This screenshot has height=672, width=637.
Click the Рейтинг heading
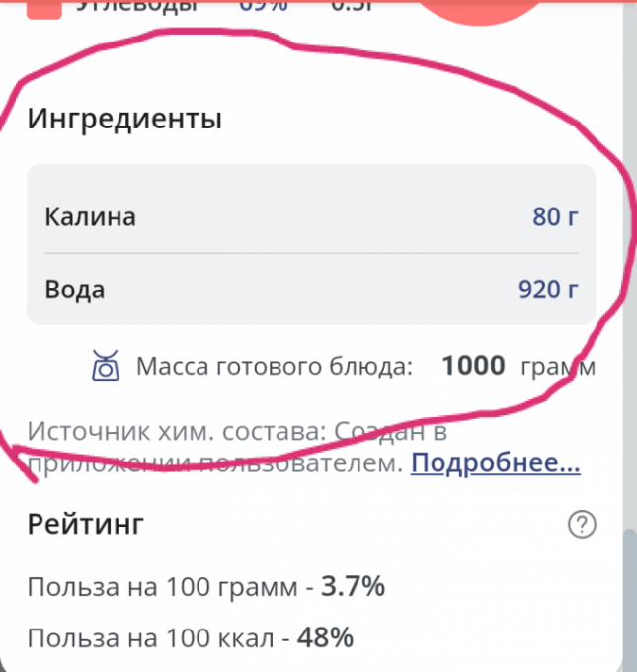click(x=86, y=524)
